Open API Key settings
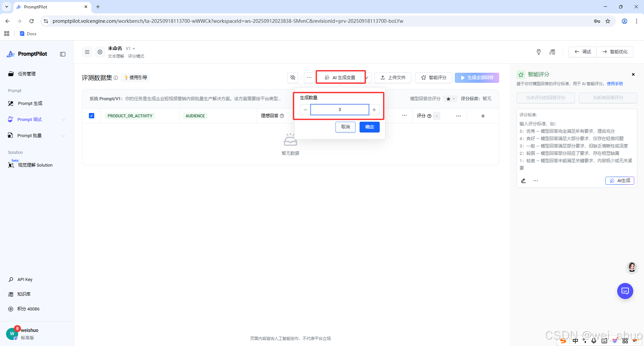 25,280
